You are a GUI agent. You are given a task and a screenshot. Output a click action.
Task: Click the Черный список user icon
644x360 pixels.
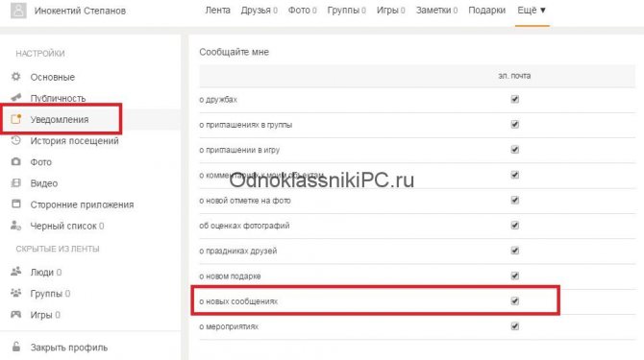16,225
